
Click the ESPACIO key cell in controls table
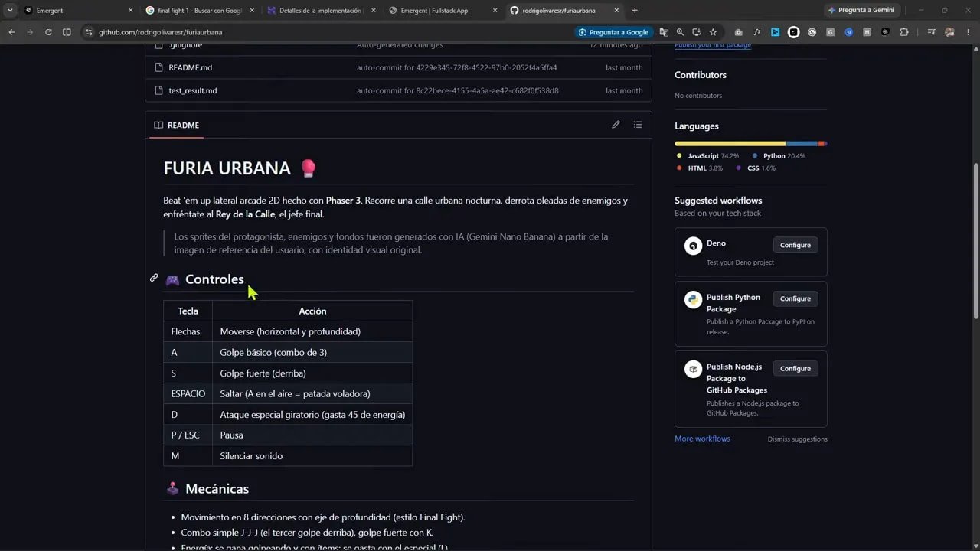188,393
